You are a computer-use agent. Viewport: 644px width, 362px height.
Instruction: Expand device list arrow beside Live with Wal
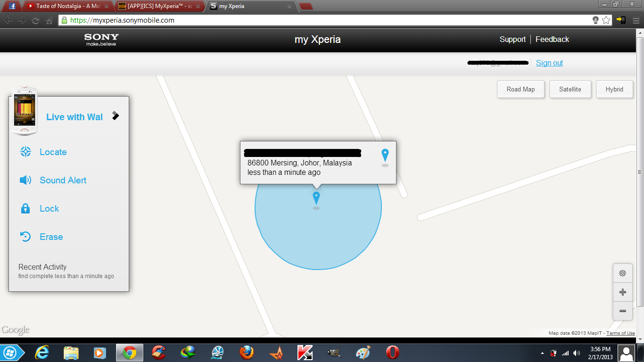point(116,115)
